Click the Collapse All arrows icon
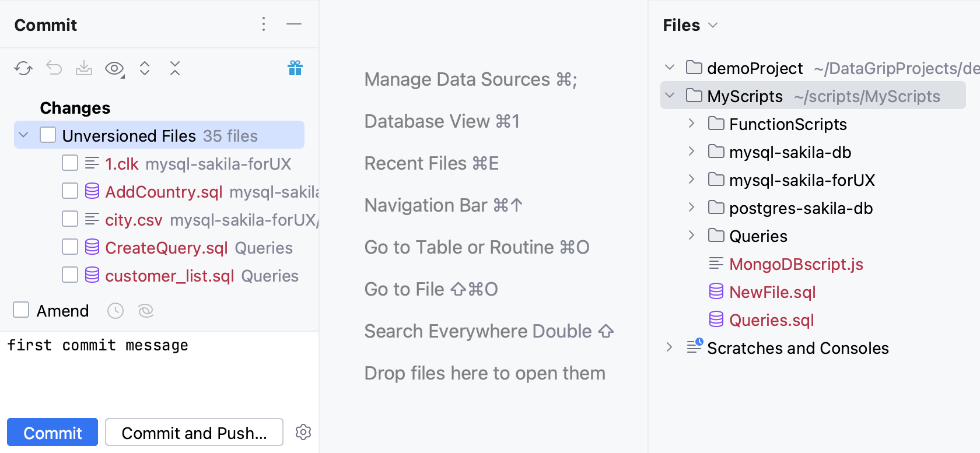This screenshot has height=453, width=980. click(x=175, y=69)
